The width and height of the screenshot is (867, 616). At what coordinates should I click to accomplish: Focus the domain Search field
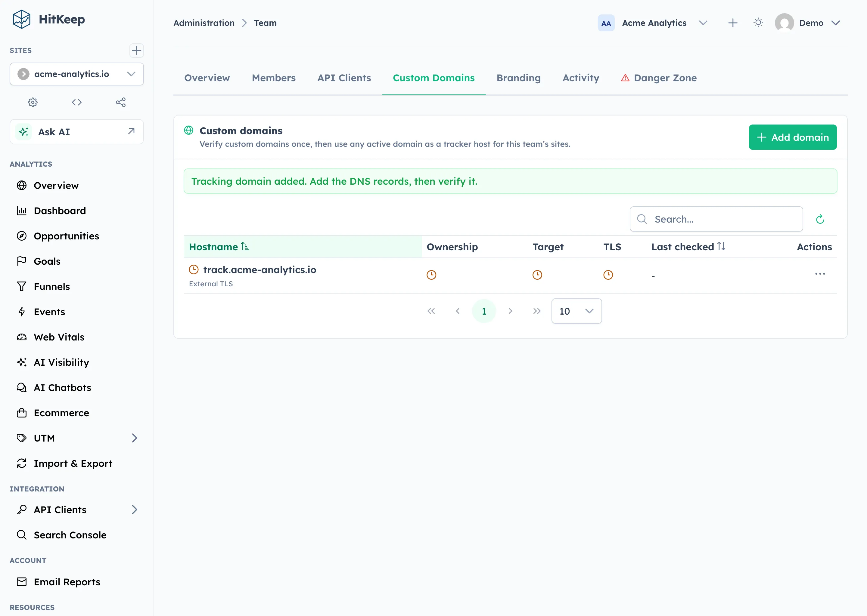point(716,219)
